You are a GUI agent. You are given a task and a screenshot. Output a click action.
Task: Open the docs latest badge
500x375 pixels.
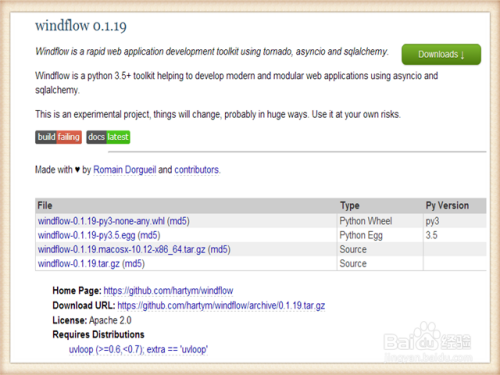point(108,137)
